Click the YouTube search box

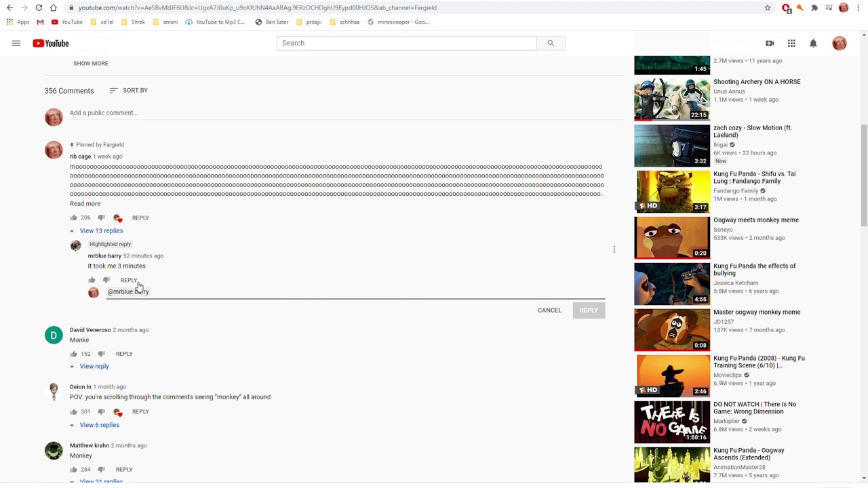pyautogui.click(x=406, y=43)
